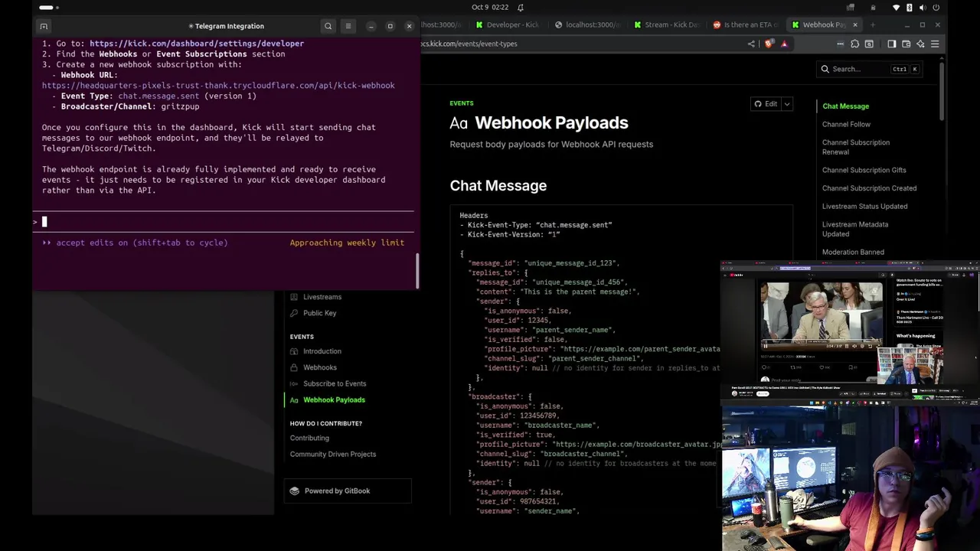The height and width of the screenshot is (551, 980).
Task: Click the GitBook logo icon
Action: click(x=295, y=491)
